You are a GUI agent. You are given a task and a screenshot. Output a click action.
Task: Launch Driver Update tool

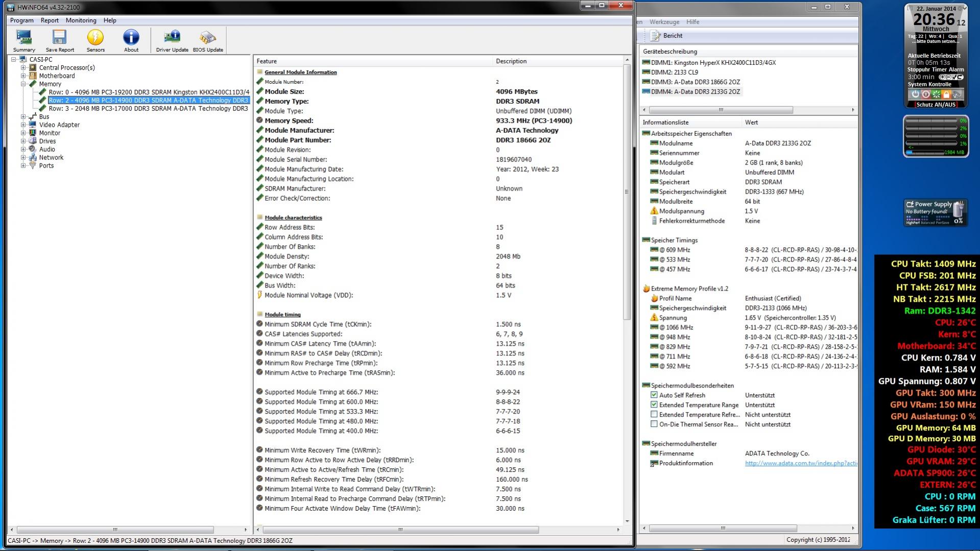pos(172,41)
